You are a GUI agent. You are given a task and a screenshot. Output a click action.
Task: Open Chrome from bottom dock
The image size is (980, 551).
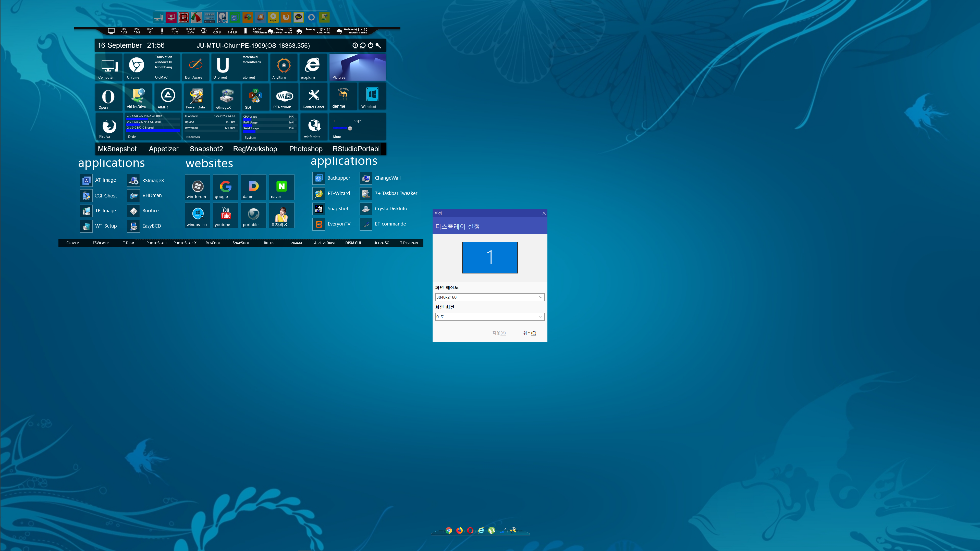point(449,531)
